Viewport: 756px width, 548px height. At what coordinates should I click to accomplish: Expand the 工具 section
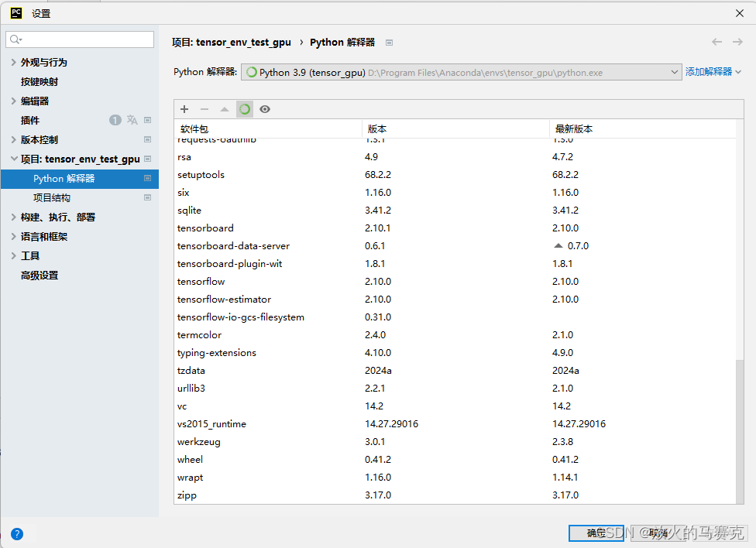13,256
